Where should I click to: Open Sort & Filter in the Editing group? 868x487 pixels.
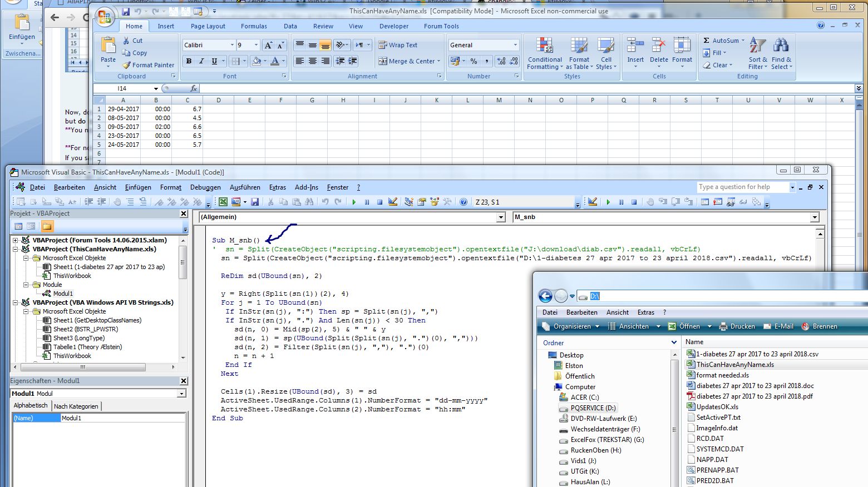(758, 54)
